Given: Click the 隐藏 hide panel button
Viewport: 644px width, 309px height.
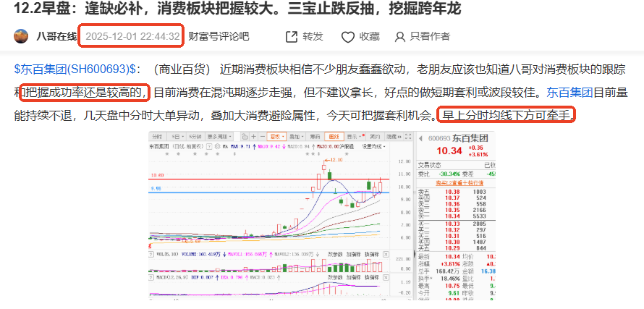Looking at the screenshot, I should point(394,137).
